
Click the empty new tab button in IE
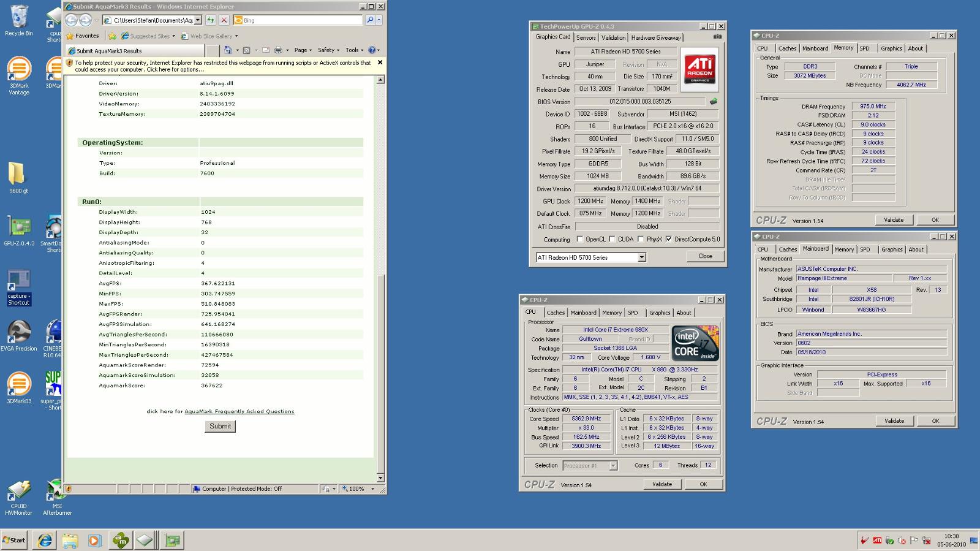212,51
